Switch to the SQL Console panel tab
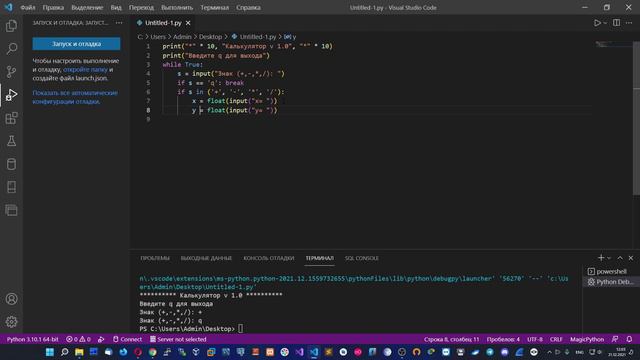 (x=361, y=258)
